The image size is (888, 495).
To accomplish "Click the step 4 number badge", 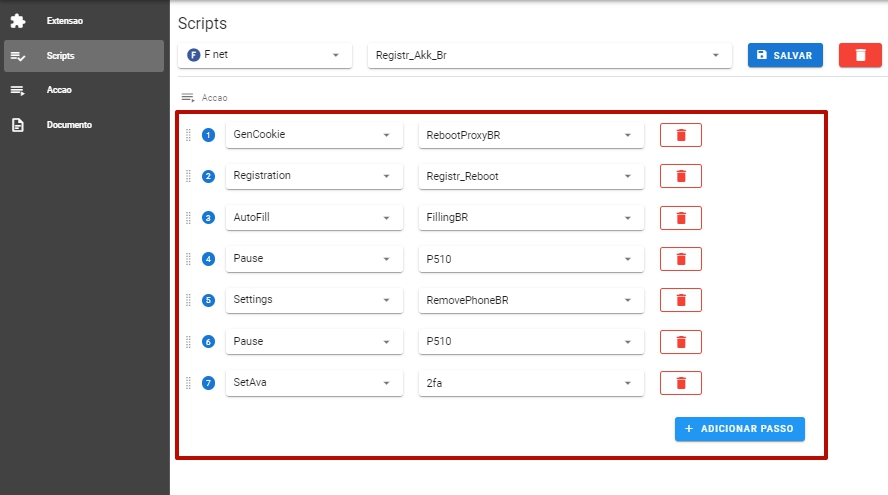I will click(208, 259).
